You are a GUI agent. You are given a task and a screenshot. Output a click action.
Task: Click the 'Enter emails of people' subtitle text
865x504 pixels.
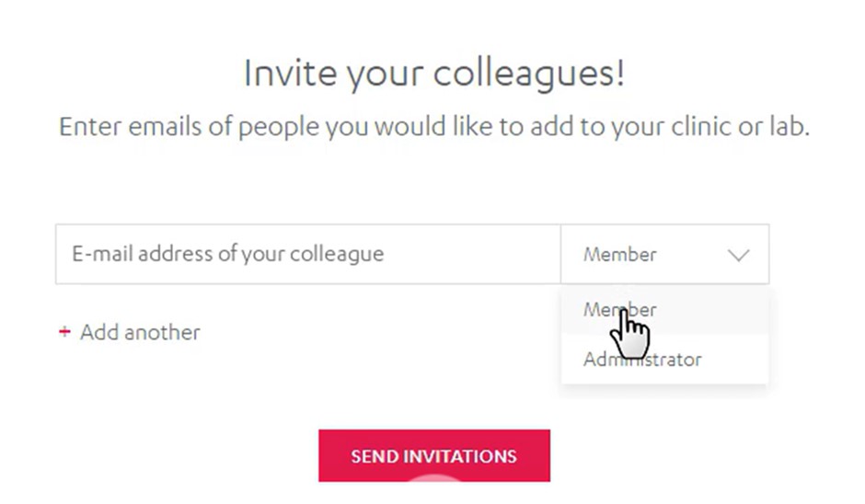[434, 127]
